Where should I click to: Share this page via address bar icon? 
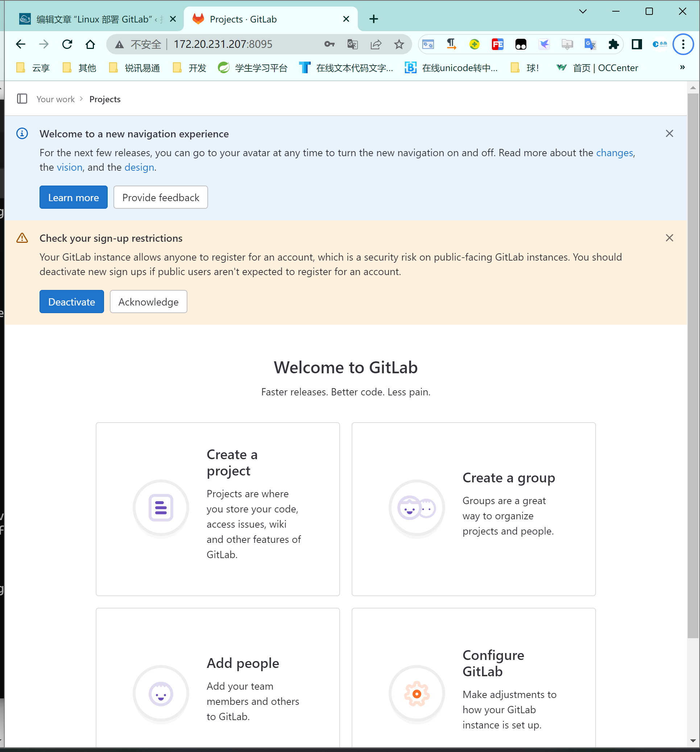click(x=376, y=44)
